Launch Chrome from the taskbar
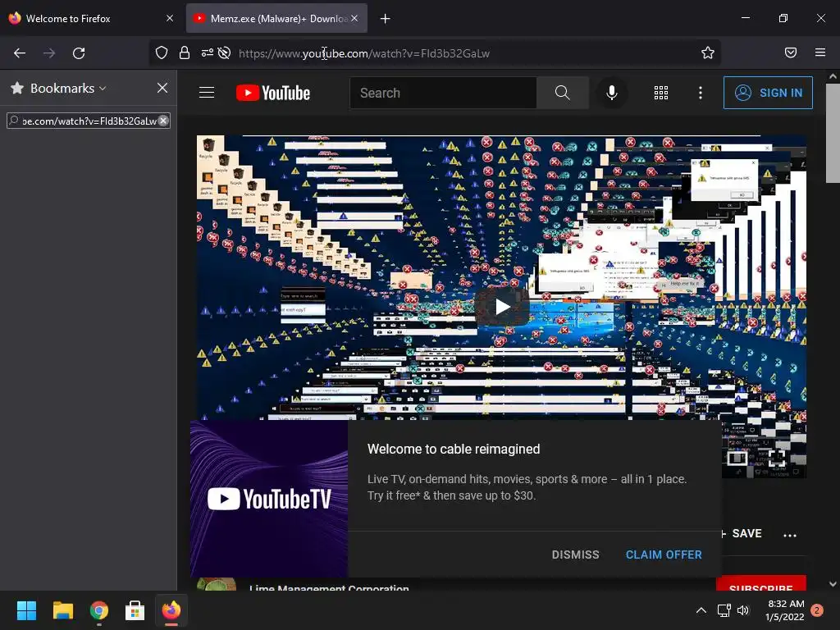The width and height of the screenshot is (840, 630). 99,610
